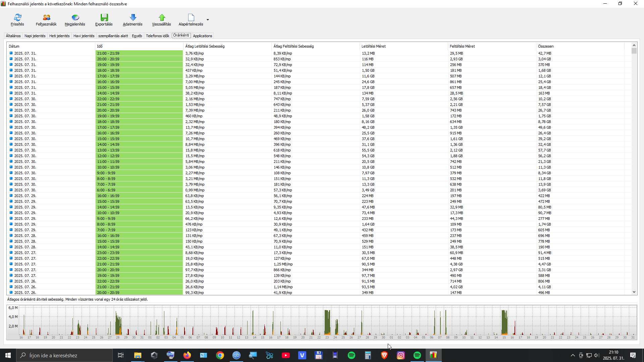Click the Megjelenítés display icon
The image size is (644, 362).
[75, 17]
